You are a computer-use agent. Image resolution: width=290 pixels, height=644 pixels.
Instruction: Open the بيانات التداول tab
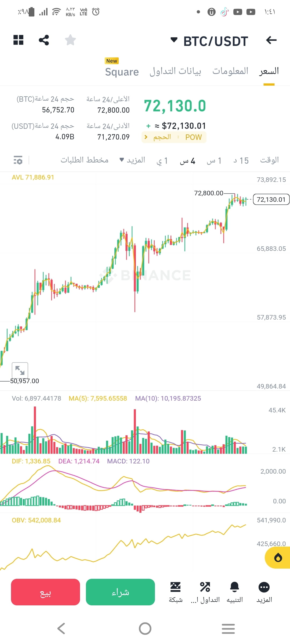[x=175, y=71]
